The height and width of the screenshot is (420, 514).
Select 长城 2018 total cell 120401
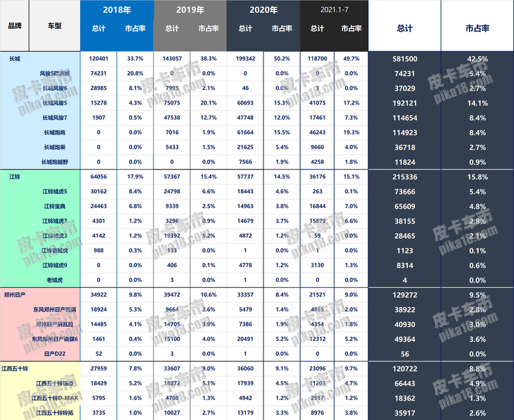(99, 58)
